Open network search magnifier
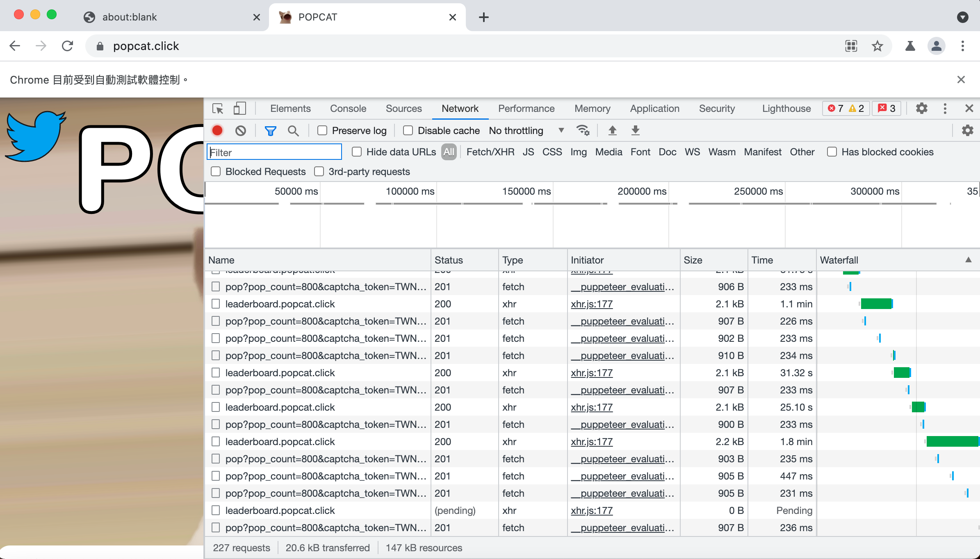980x559 pixels. click(x=293, y=131)
